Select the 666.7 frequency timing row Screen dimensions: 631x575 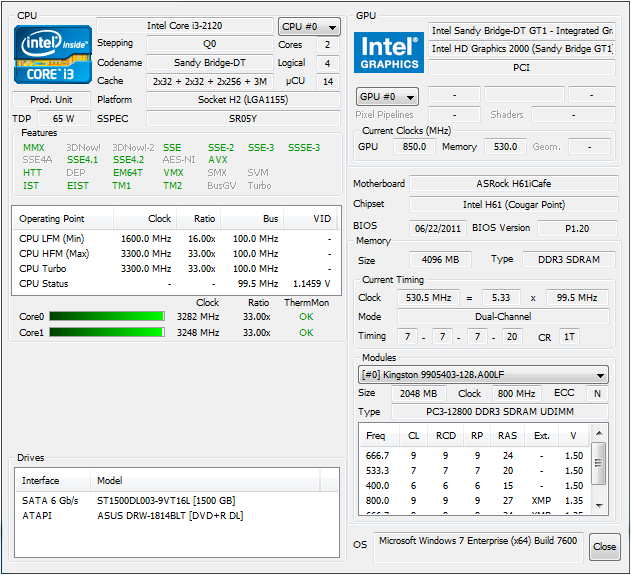coord(475,455)
